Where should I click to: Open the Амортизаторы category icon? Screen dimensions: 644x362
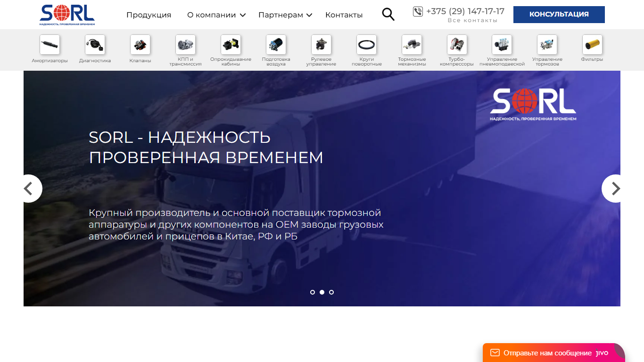[50, 45]
